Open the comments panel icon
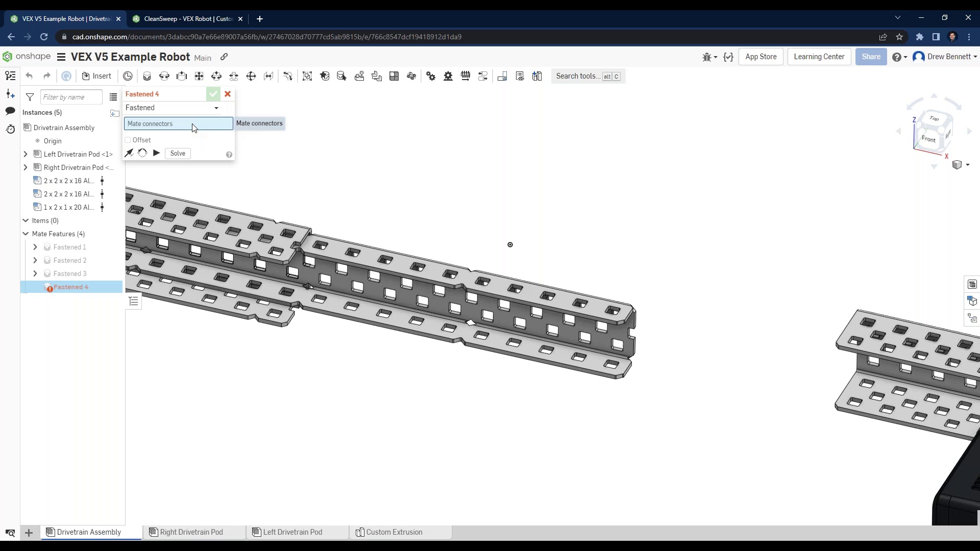980x551 pixels. 10,111
